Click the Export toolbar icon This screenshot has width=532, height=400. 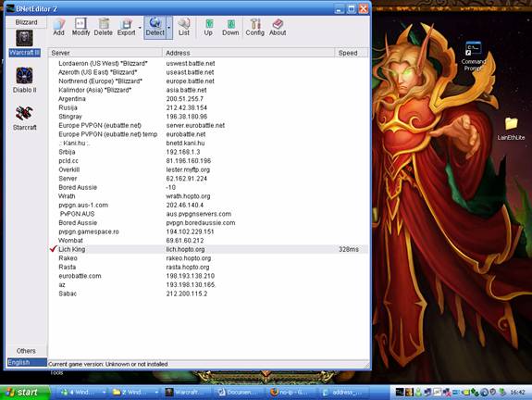(126, 28)
